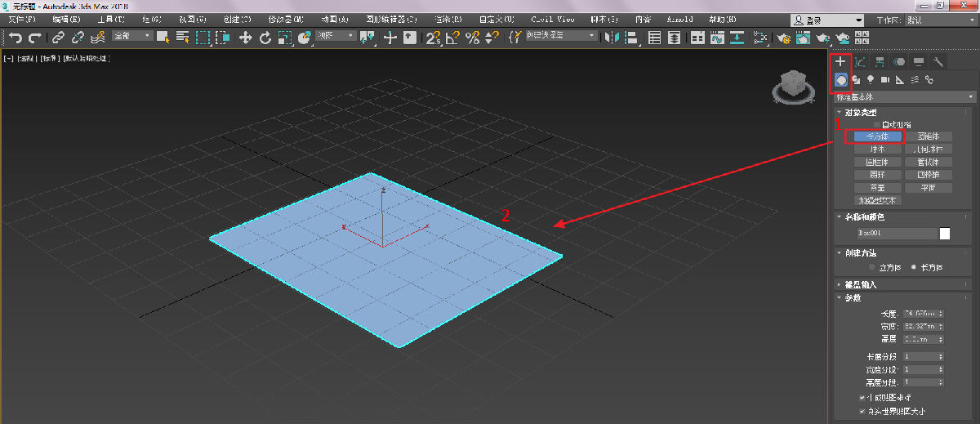Screen dimensions: 980x424
Task: Toggle the Generate Mapping Coords checkbox
Action: pyautogui.click(x=863, y=398)
